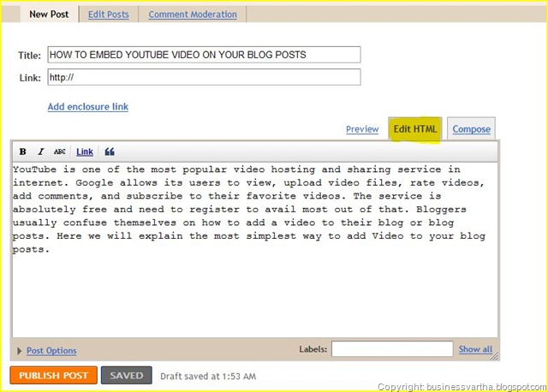Go to the Comment Moderation tab
The width and height of the screenshot is (548, 392).
193,15
